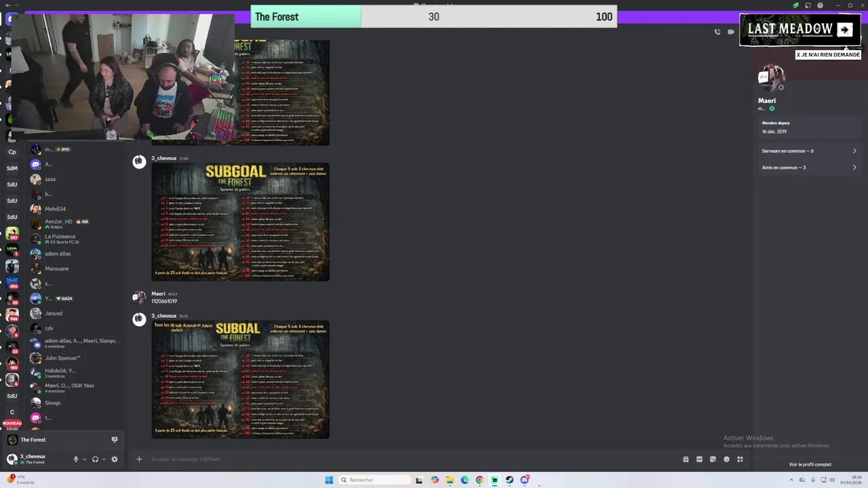Start a voice call with Maeri
The width and height of the screenshot is (868, 488).
click(x=717, y=32)
